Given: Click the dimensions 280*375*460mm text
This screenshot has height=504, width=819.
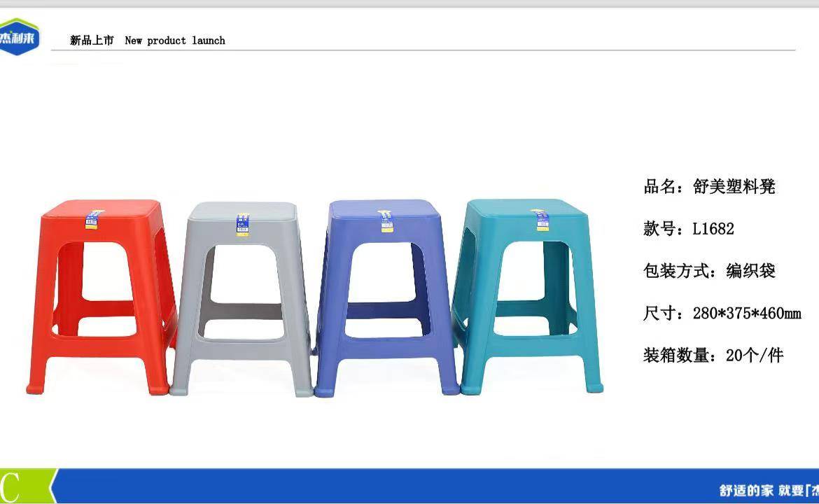Looking at the screenshot, I should coord(747,313).
